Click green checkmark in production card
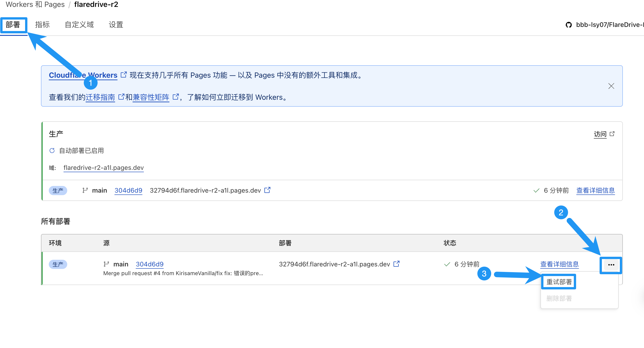The height and width of the screenshot is (348, 644). [x=536, y=191]
